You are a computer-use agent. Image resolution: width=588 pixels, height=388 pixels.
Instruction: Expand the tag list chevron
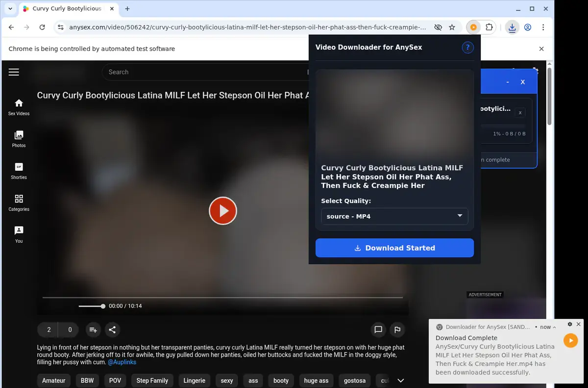400,381
